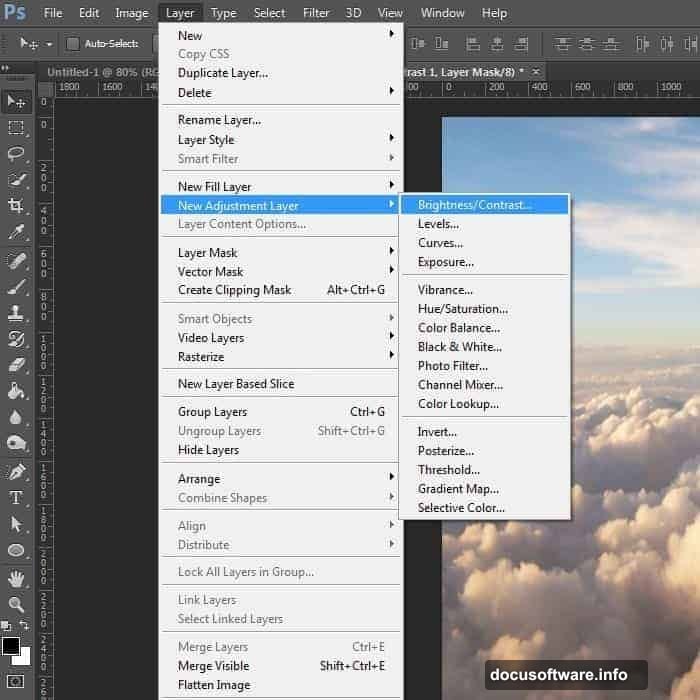
Task: Choose the Eyedropper tool
Action: coord(16,233)
